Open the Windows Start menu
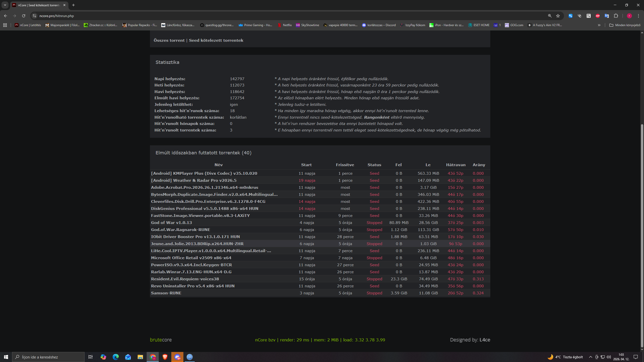This screenshot has width=644, height=362. [6, 357]
